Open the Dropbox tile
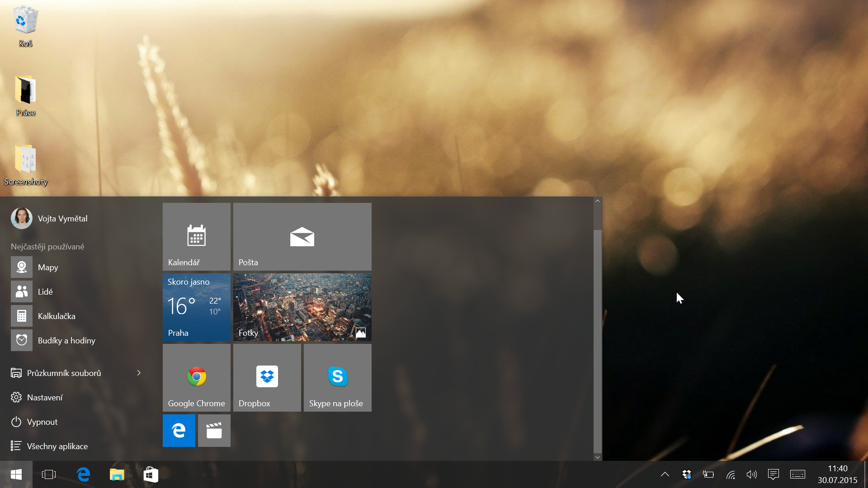 pos(267,377)
